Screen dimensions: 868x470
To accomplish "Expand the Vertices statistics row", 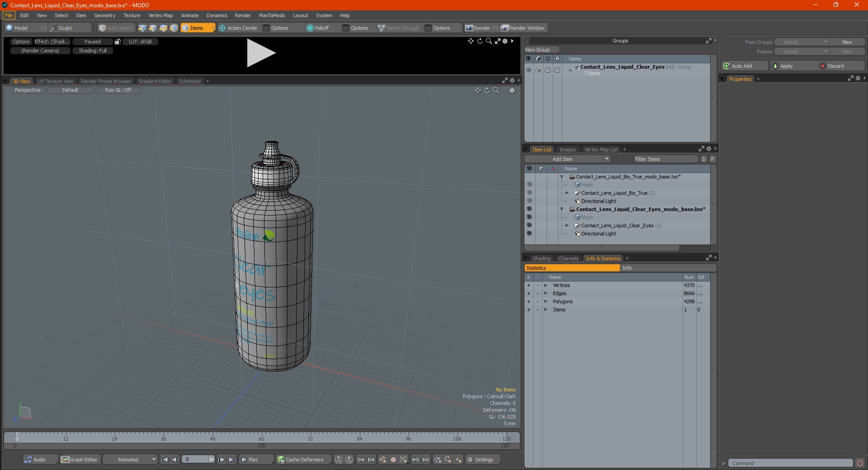I will [x=546, y=285].
